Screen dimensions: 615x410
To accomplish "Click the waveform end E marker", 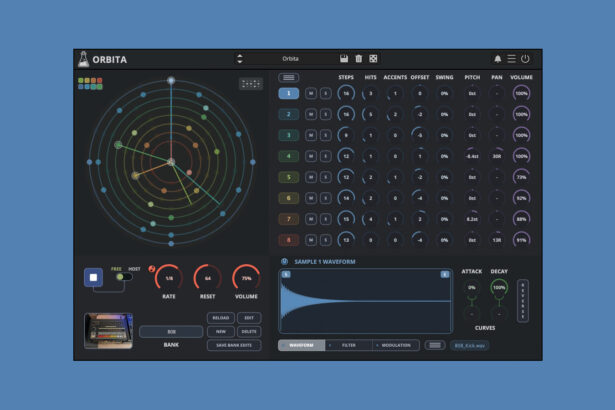I will [445, 275].
